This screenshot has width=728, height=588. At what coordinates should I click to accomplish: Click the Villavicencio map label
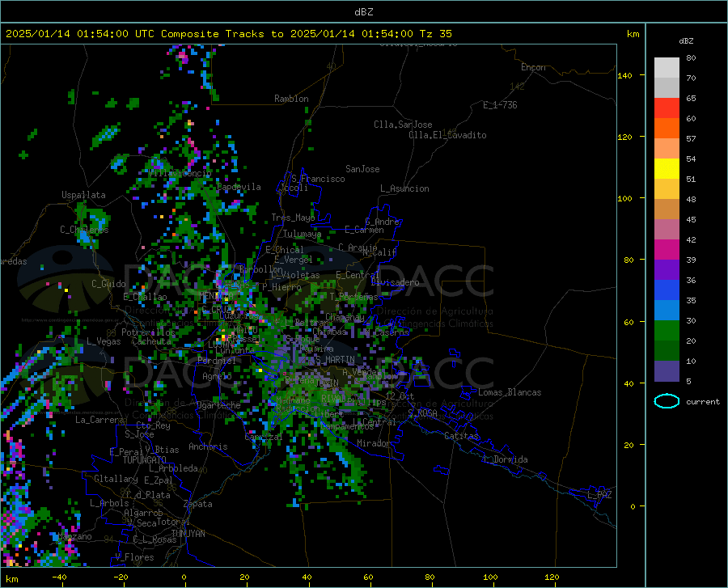[180, 173]
